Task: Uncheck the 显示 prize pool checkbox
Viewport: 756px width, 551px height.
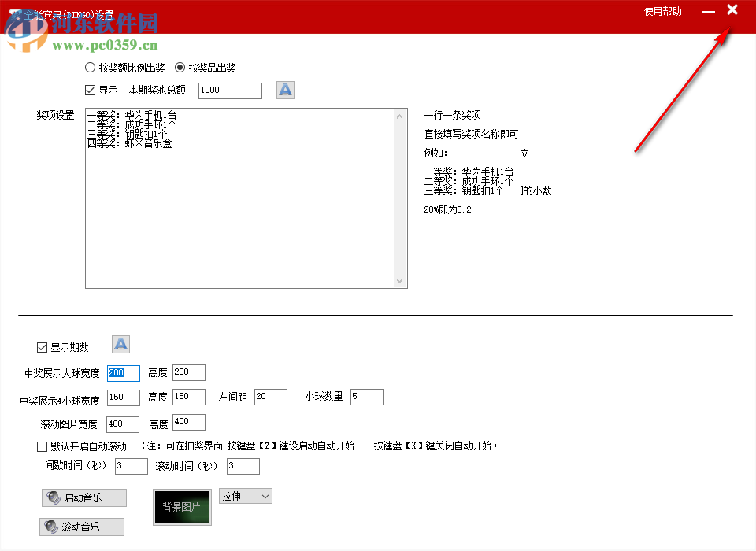Action: click(x=91, y=90)
